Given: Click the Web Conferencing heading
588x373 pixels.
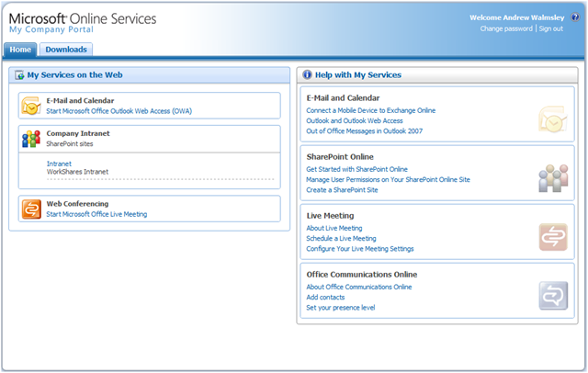Looking at the screenshot, I should coord(77,204).
